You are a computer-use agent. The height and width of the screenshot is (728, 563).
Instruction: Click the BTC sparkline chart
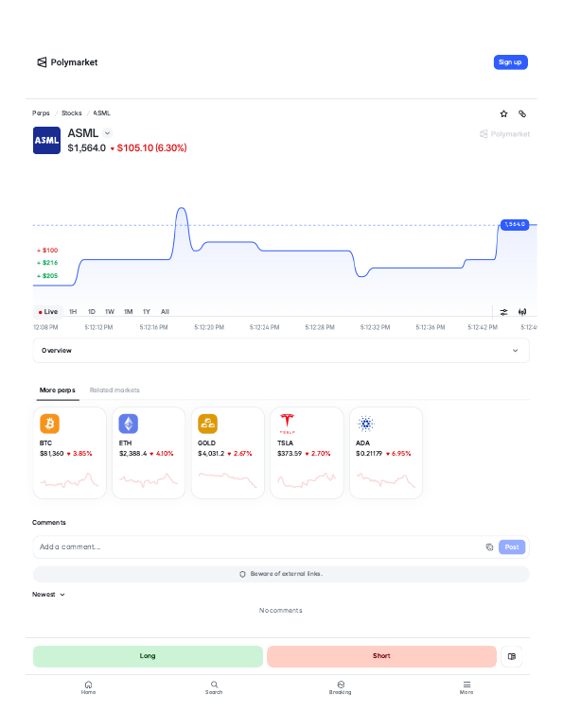[70, 480]
